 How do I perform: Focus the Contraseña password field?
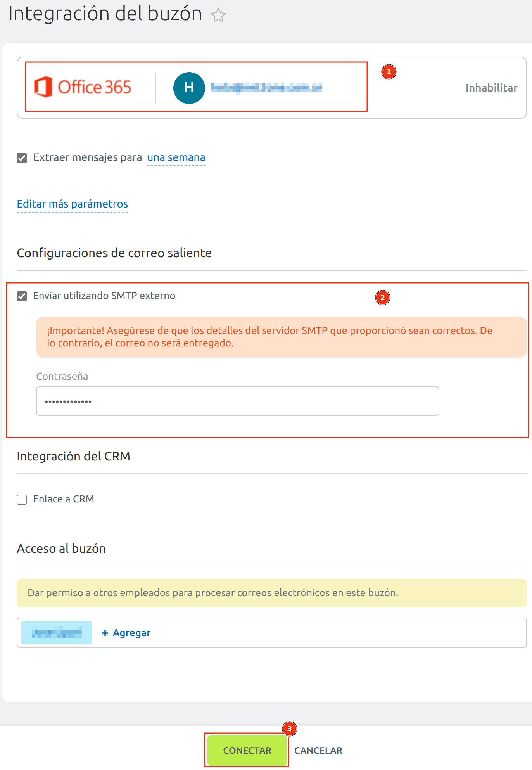[238, 401]
